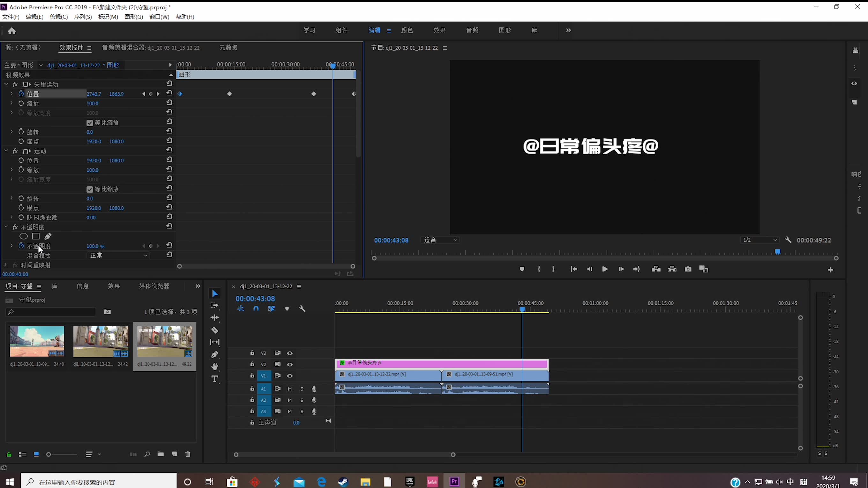Enable checkbox 等比缩放 in 矢量运动
Image resolution: width=868 pixels, height=488 pixels.
89,122
